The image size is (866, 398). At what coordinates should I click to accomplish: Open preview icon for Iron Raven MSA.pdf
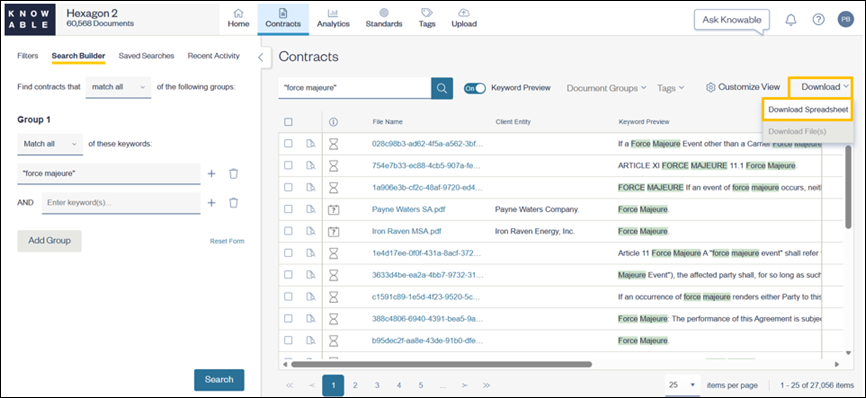pos(310,231)
